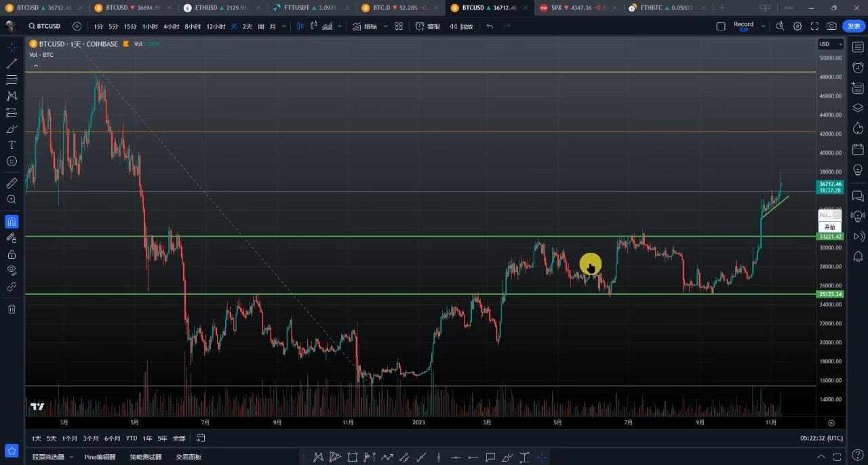This screenshot has width=868, height=465.
Task: Switch to the FTTUSDT browser tab
Action: 312,8
